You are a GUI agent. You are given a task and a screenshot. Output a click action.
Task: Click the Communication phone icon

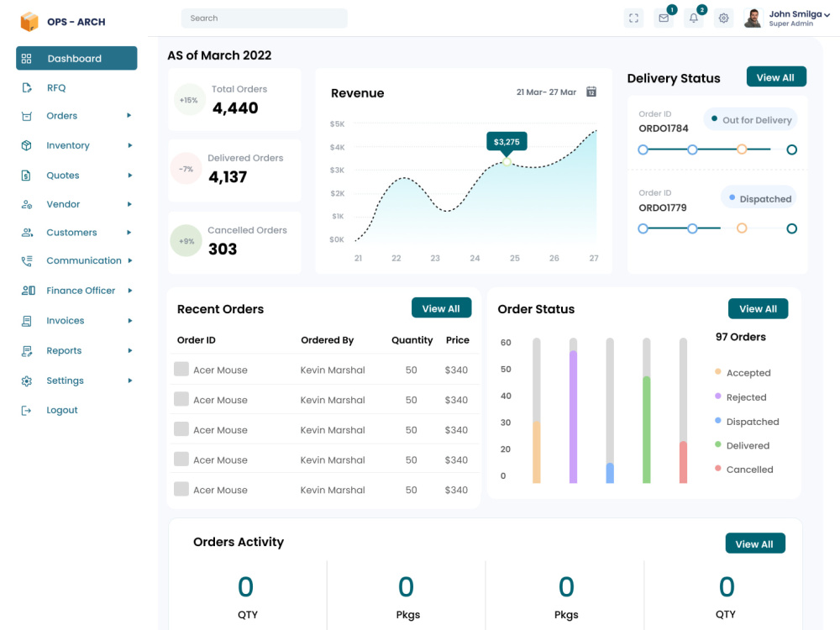pos(27,261)
